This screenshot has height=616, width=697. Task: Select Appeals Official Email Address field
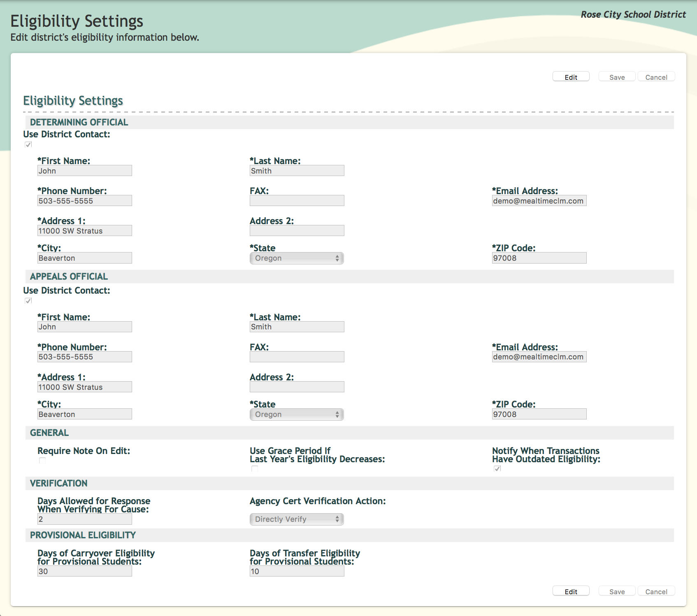point(539,357)
